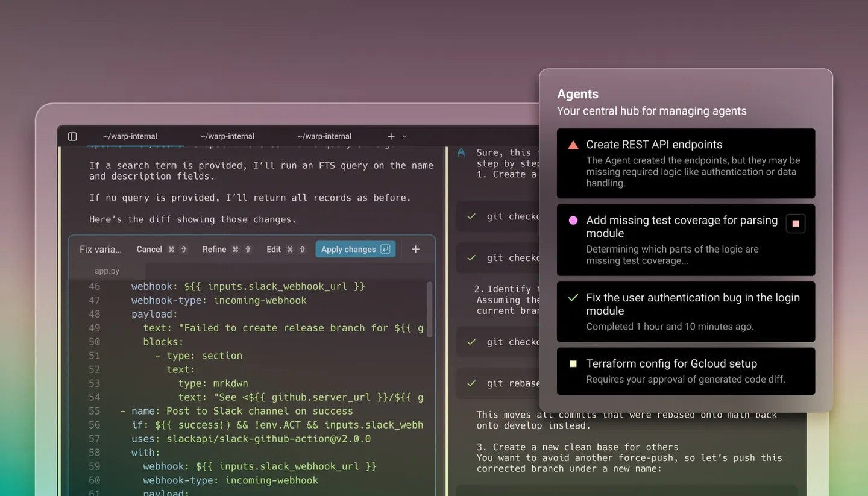This screenshot has height=496, width=868.
Task: Switch to the first ~/warp-internal tab
Action: [130, 136]
